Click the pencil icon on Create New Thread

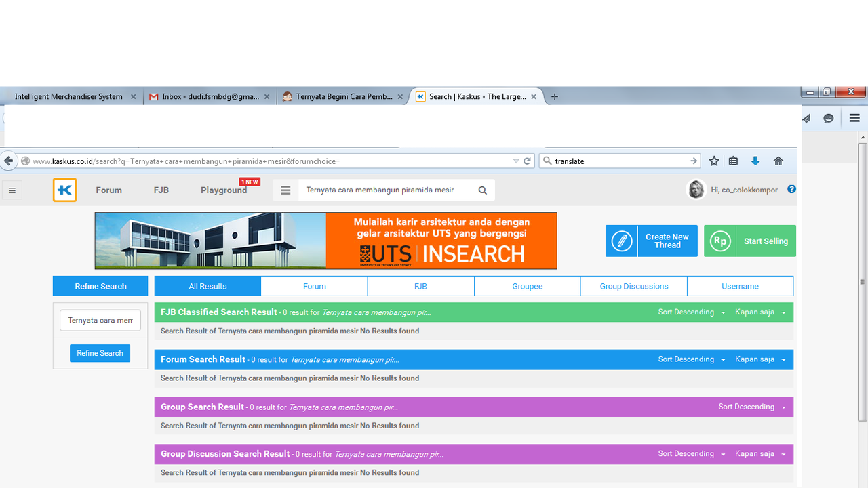(x=622, y=241)
